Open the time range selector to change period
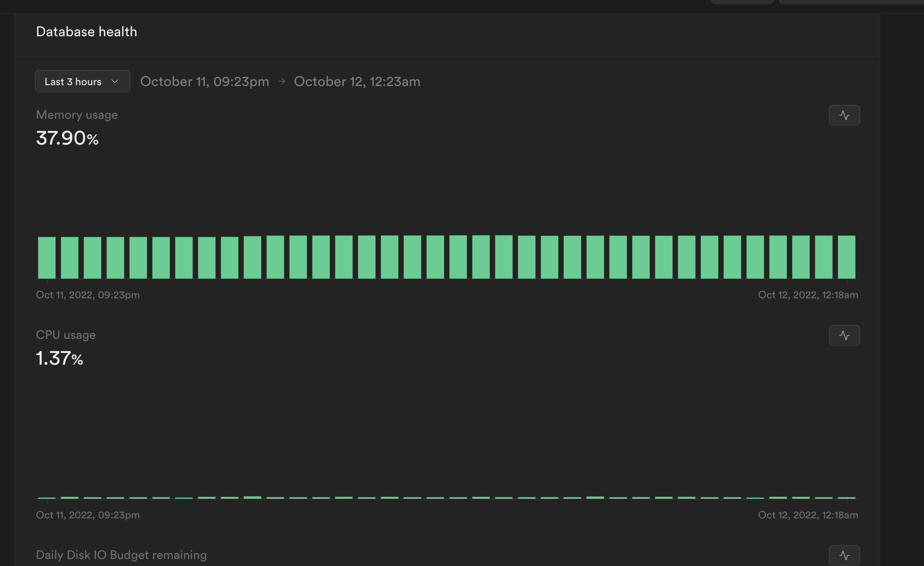This screenshot has height=566, width=924. click(x=82, y=81)
